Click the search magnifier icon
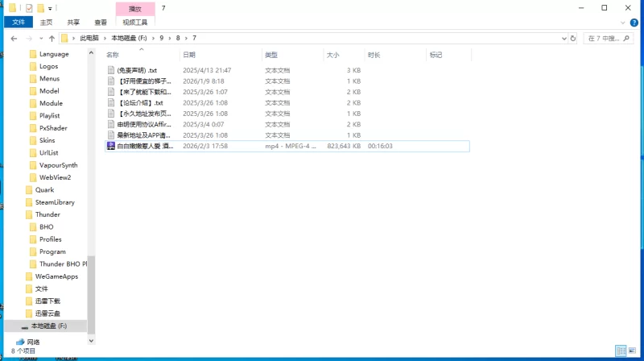The width and height of the screenshot is (644, 361). point(626,38)
